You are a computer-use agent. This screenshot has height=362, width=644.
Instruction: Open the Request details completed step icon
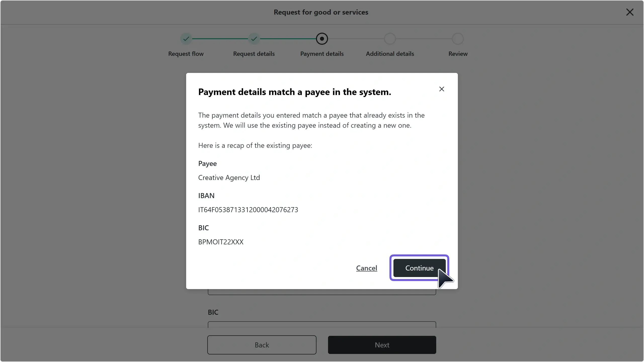click(254, 39)
